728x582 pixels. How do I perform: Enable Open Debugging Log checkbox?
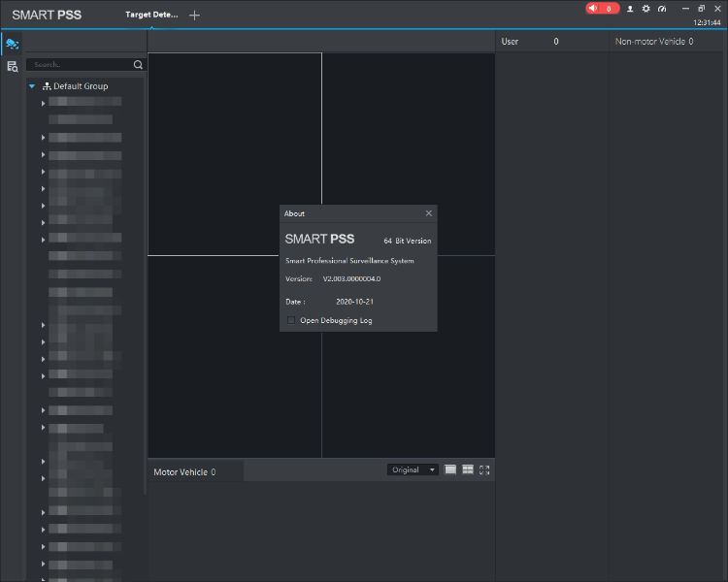tap(291, 320)
